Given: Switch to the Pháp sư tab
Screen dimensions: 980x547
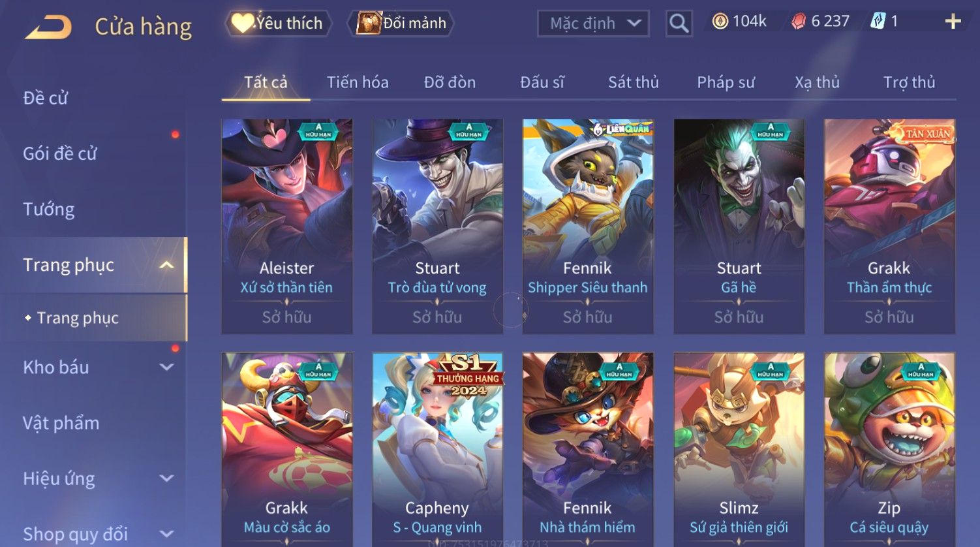Looking at the screenshot, I should pos(726,82).
